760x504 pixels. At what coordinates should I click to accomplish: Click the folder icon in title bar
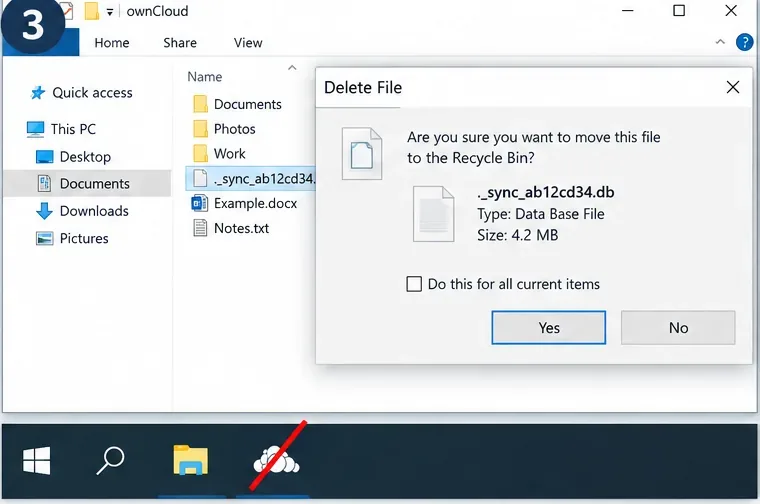(x=91, y=11)
